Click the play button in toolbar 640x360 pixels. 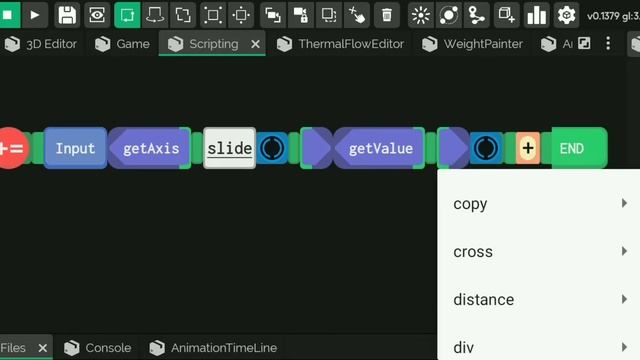35,15
